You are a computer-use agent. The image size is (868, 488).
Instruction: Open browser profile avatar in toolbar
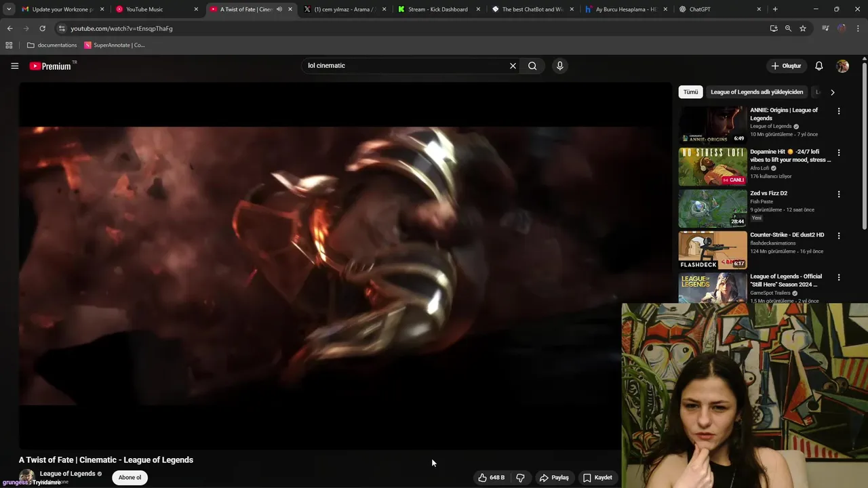click(842, 28)
